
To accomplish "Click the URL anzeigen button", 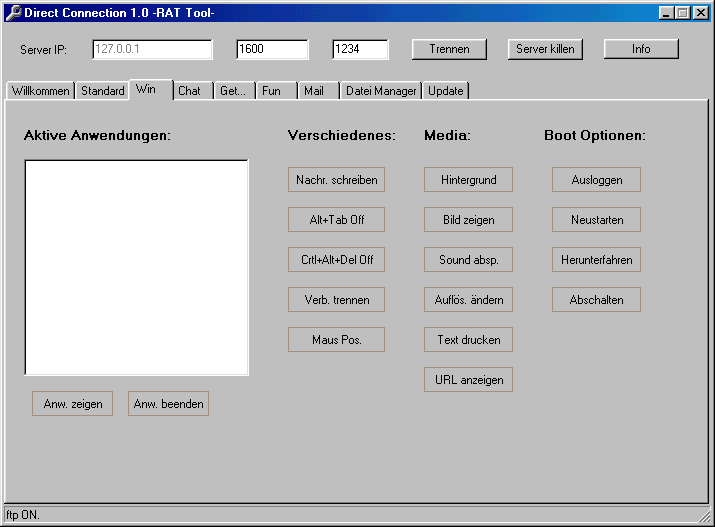I will (468, 380).
